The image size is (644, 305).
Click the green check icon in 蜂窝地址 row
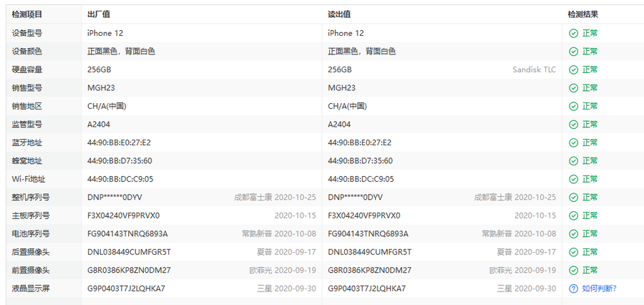[x=573, y=160]
